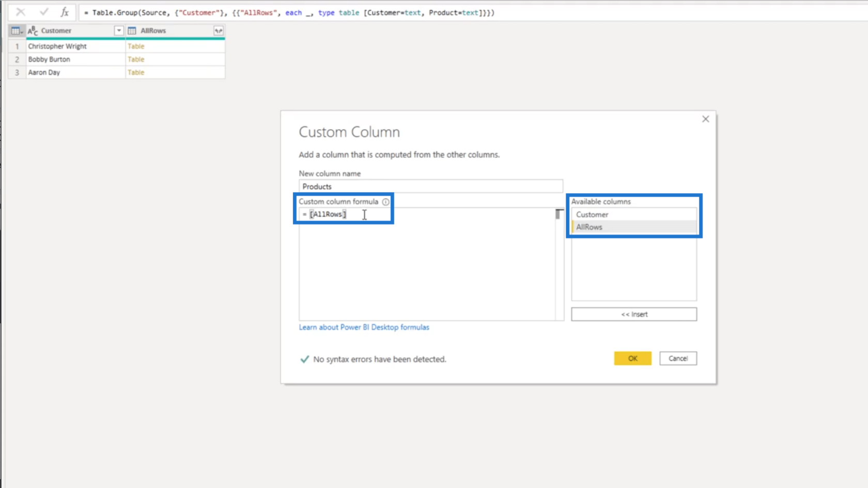Screen dimensions: 868x488
Task: Select row number 1 header
Action: [x=17, y=46]
